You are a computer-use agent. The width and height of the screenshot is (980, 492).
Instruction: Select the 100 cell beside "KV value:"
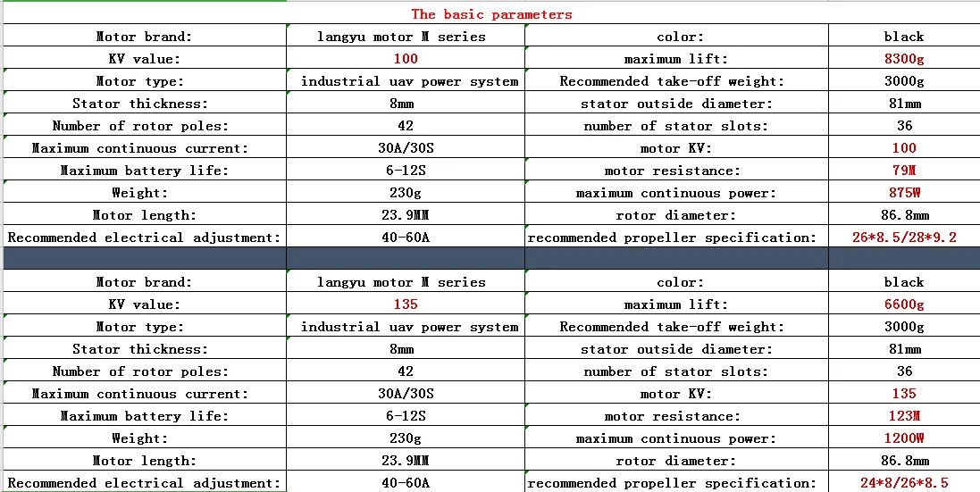point(406,59)
